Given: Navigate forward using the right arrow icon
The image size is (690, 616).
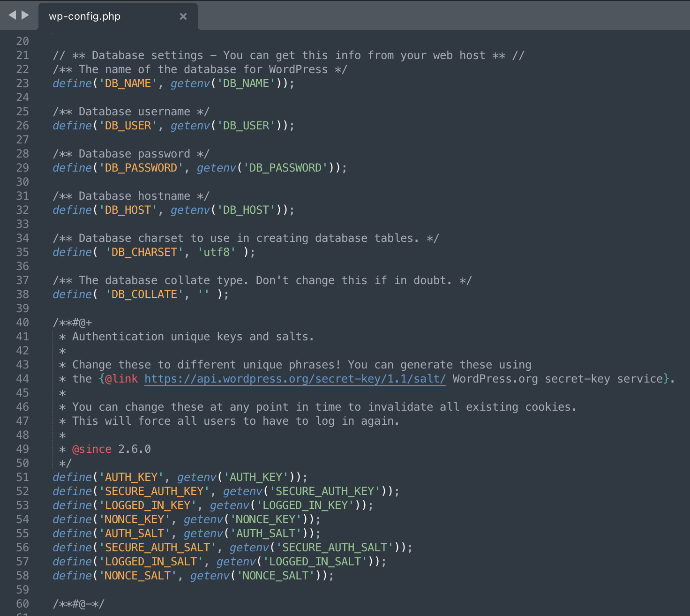Looking at the screenshot, I should pos(26,15).
